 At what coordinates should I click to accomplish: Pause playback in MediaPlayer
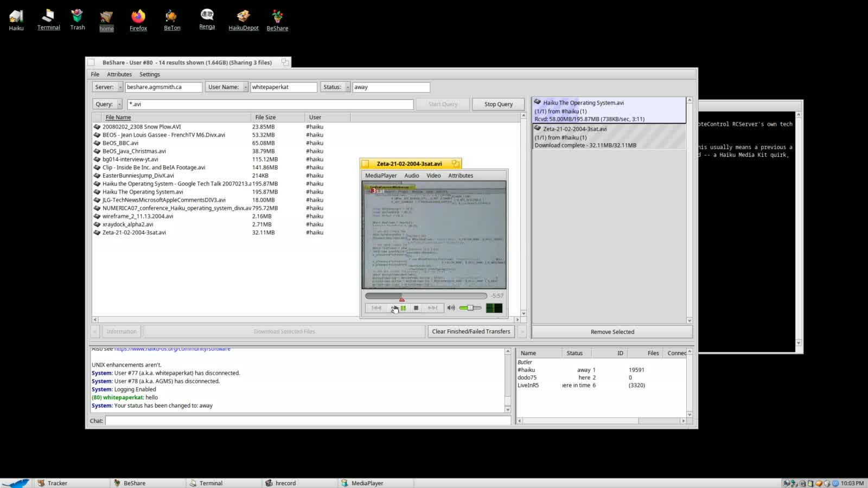point(403,308)
